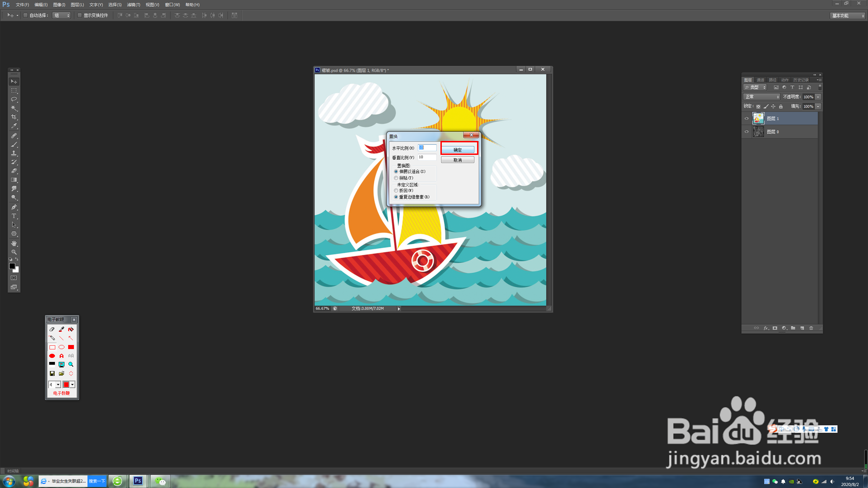Expand the opacity 100% dropdown arrow
868x488 pixels.
(818, 97)
